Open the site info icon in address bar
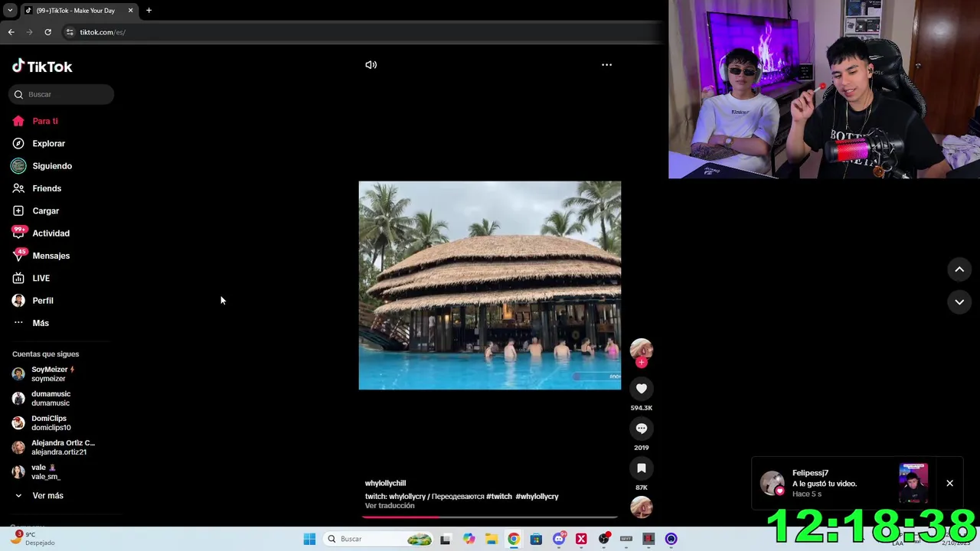The image size is (980, 551). [x=70, y=32]
